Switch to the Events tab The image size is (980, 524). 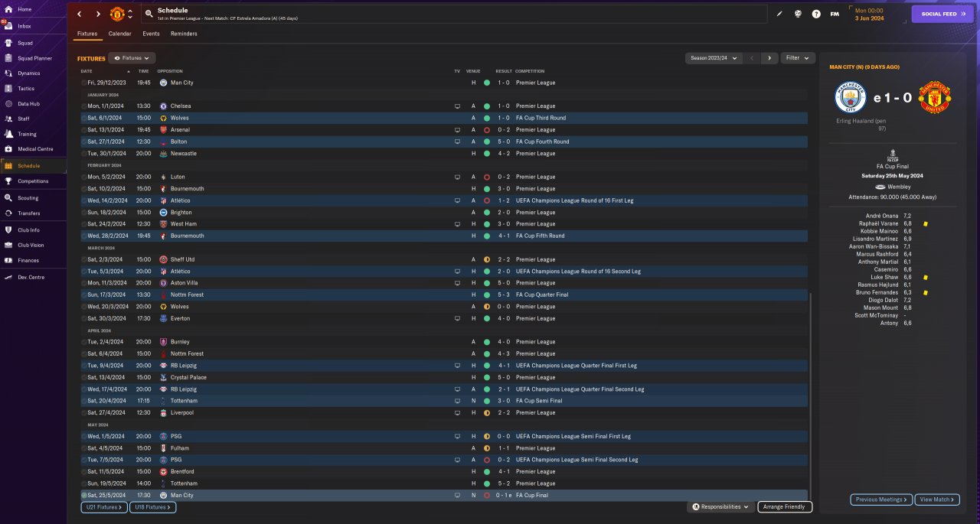pyautogui.click(x=151, y=34)
